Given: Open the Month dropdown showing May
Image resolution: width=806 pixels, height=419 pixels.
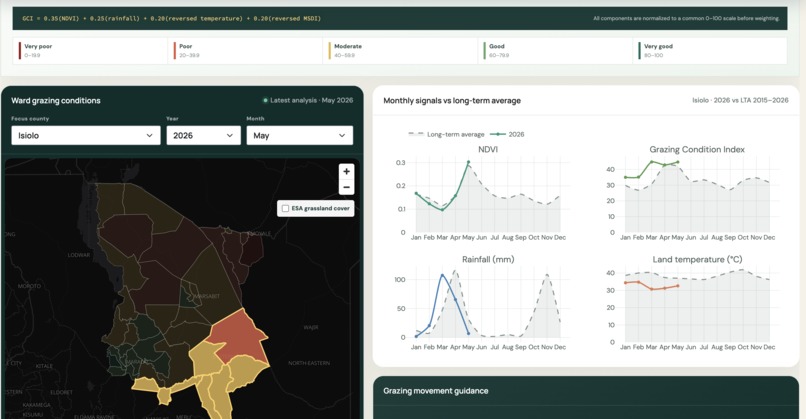Looking at the screenshot, I should (300, 136).
